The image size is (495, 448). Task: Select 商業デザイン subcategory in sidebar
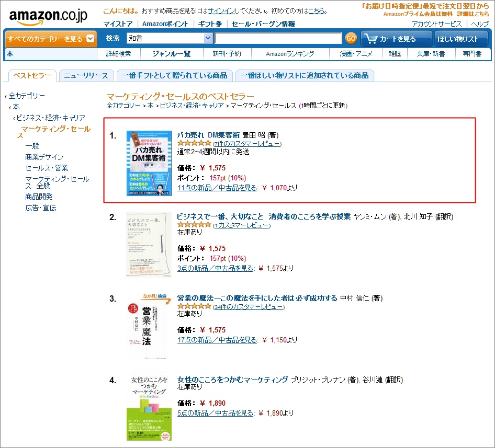[x=44, y=157]
